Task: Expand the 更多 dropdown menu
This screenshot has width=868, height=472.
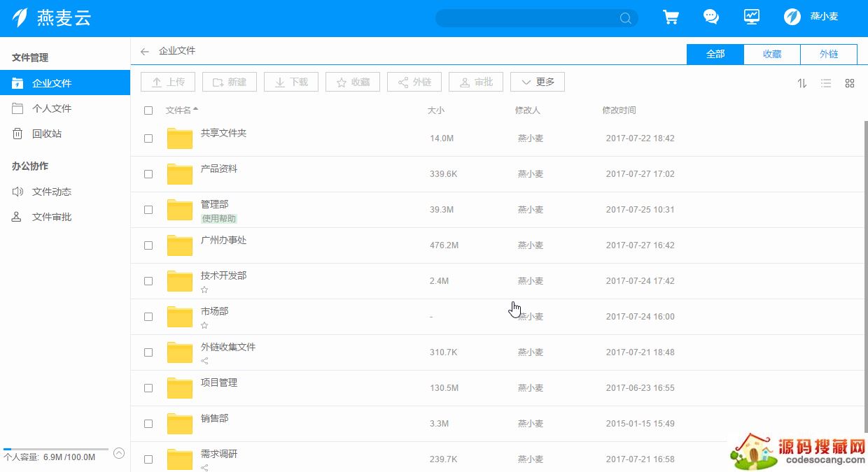Action: click(x=537, y=82)
